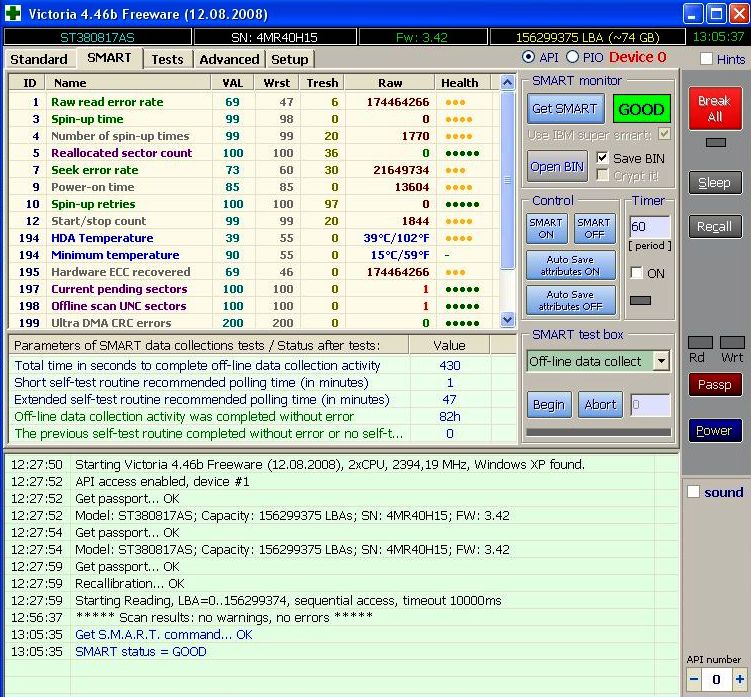Screen dimensions: 751x697
Task: Click the API number value field
Action: (x=716, y=679)
